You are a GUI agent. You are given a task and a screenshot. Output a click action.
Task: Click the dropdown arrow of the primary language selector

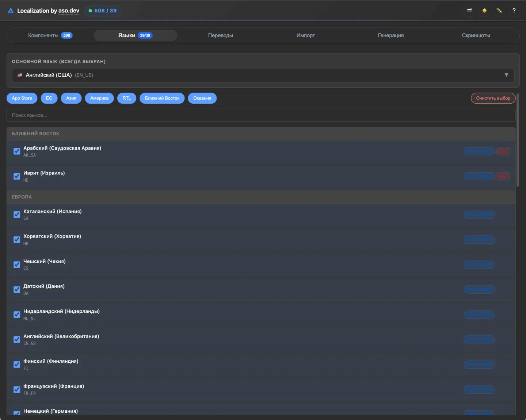point(506,75)
